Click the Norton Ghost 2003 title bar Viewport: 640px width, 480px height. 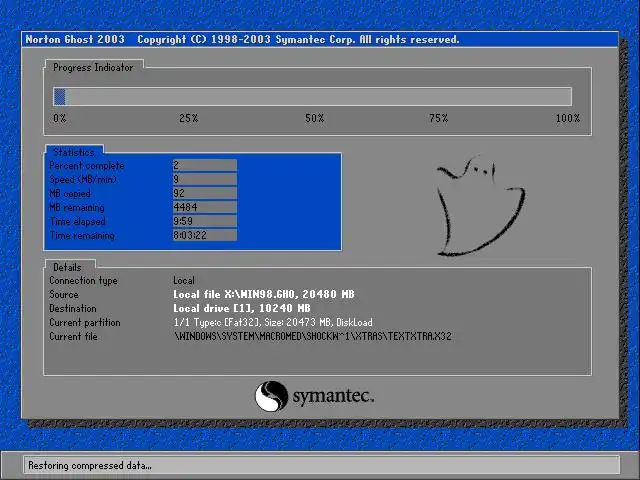coord(320,40)
